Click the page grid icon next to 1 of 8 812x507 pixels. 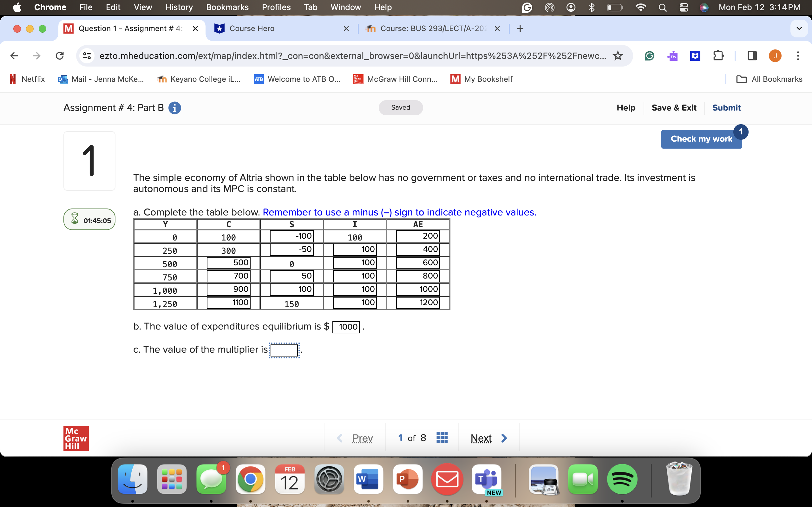pos(442,438)
